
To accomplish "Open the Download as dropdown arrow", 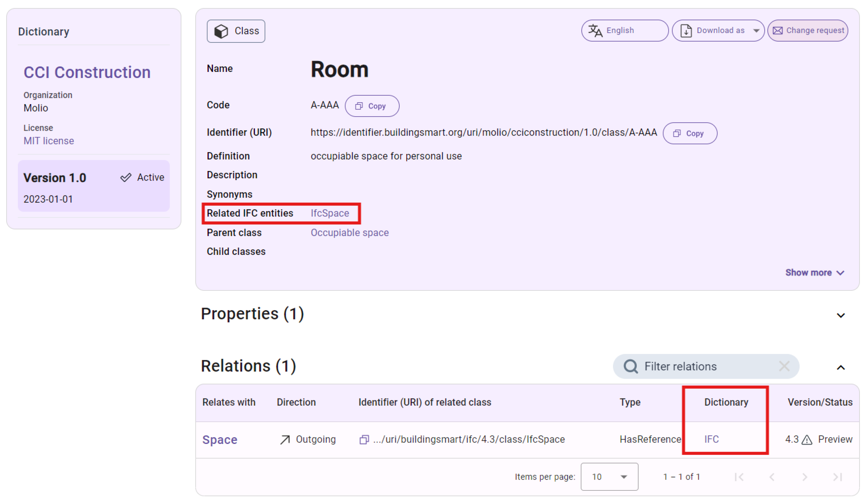I will click(x=756, y=31).
